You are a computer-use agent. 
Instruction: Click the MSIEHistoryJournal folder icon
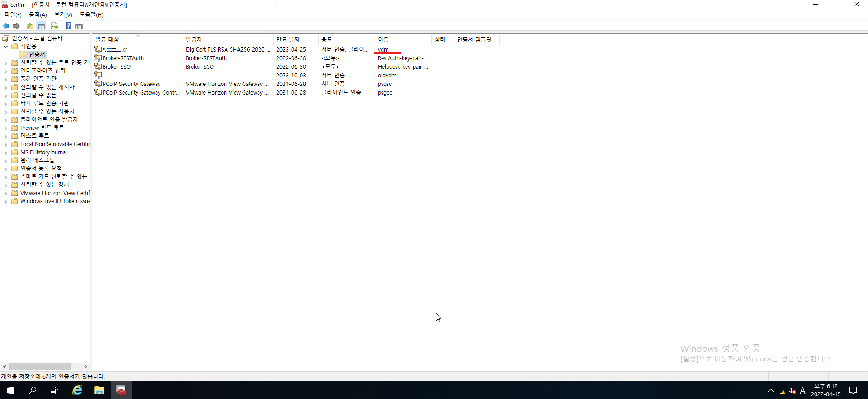pos(14,152)
